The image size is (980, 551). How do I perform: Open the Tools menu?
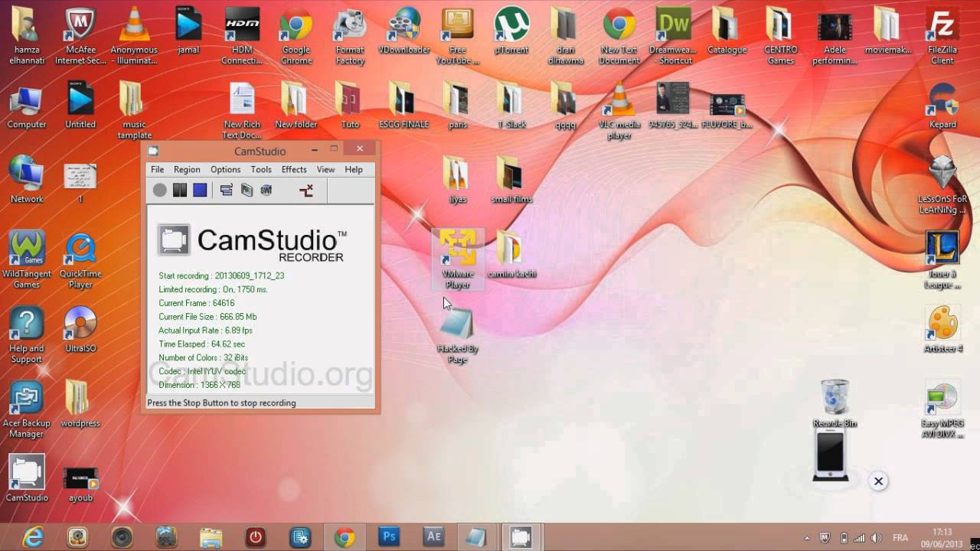[261, 169]
